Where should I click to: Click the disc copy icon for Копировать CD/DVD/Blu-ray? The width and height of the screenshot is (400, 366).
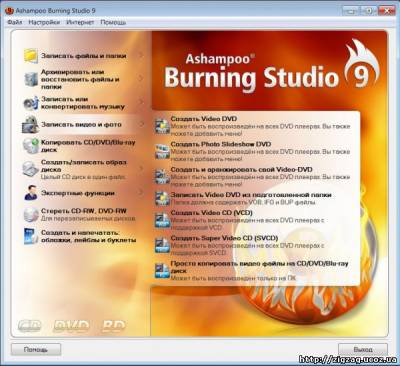pos(31,146)
